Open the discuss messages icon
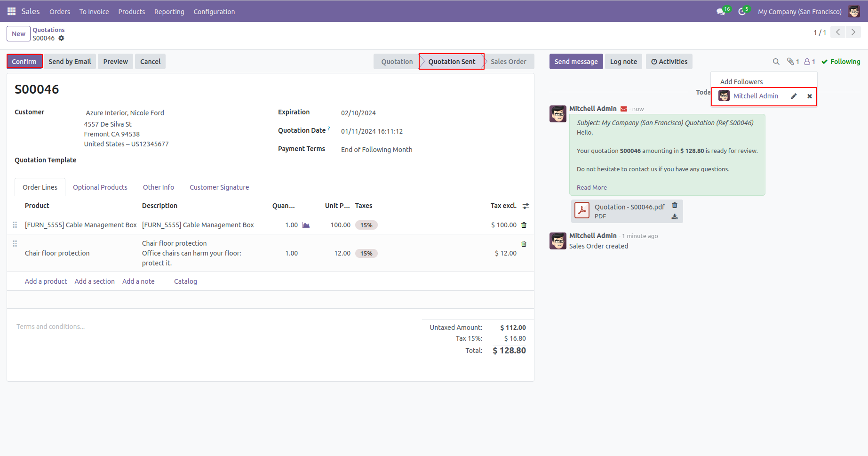The width and height of the screenshot is (868, 456). pos(720,12)
